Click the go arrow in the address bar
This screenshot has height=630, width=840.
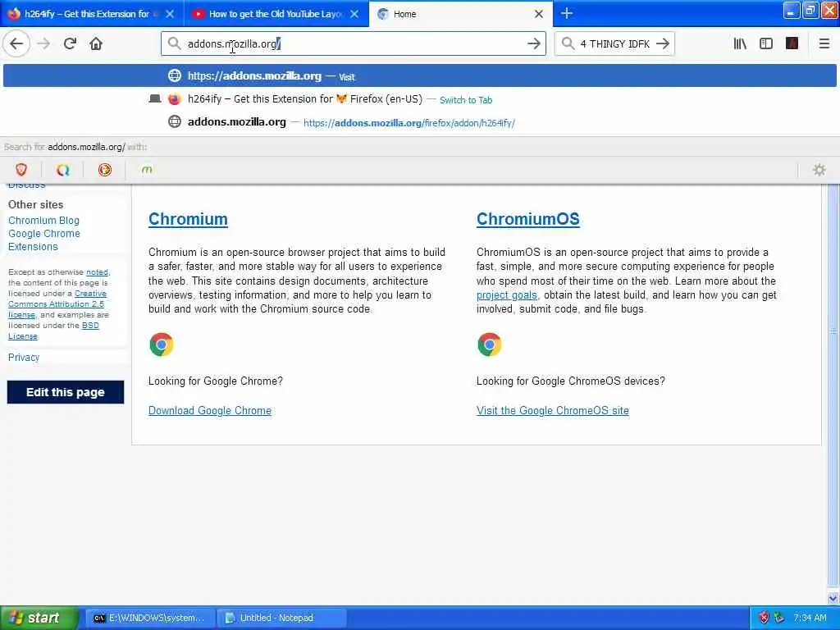tap(533, 43)
